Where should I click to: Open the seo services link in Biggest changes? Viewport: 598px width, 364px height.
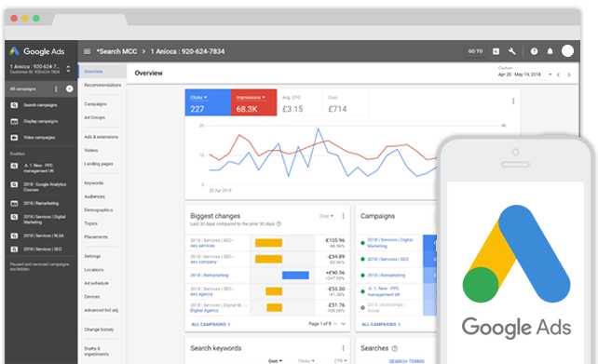(x=202, y=246)
